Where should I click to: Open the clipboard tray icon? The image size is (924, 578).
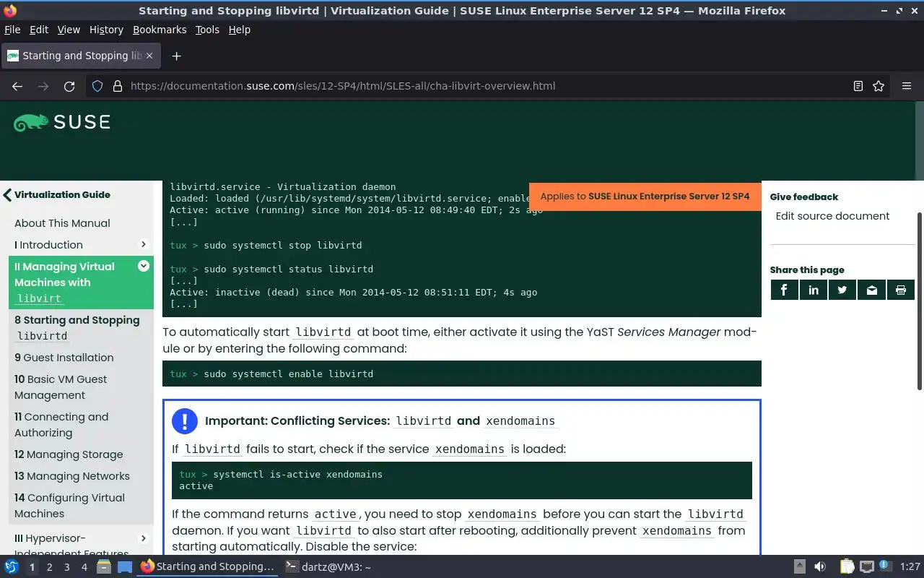pos(847,566)
